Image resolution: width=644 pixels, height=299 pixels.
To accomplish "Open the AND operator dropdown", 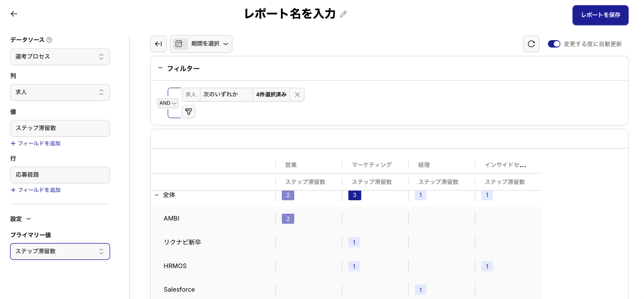I will 168,103.
